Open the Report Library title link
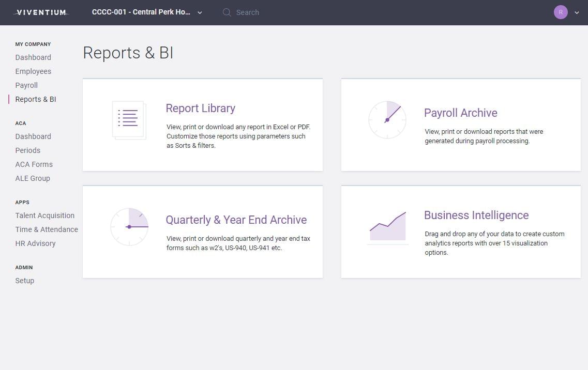588x370 pixels. tap(200, 109)
